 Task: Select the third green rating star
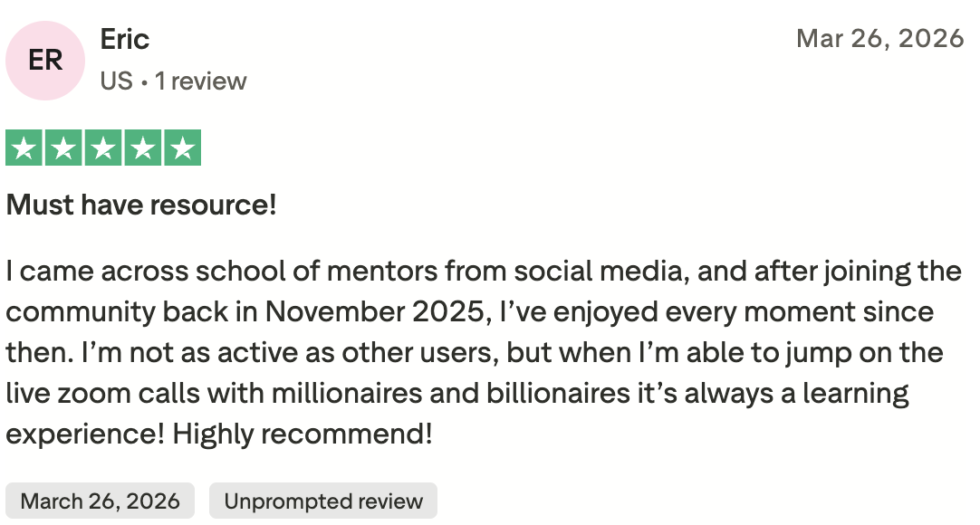tap(103, 148)
